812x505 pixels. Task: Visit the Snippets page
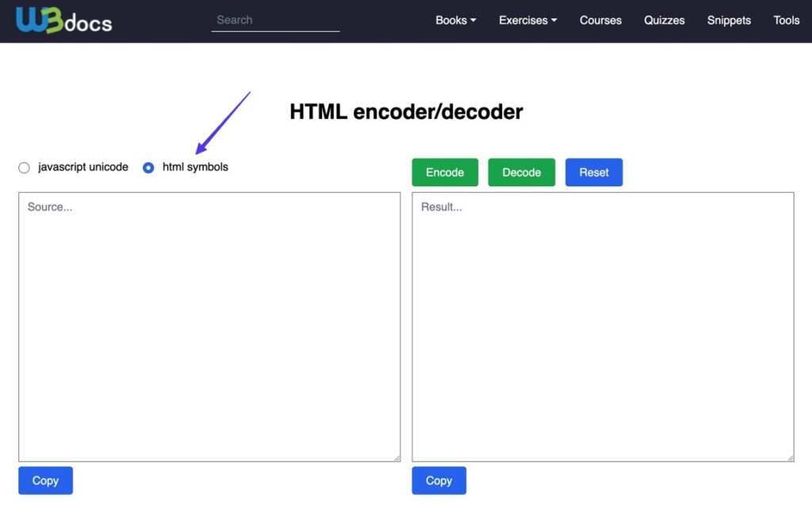(x=729, y=21)
